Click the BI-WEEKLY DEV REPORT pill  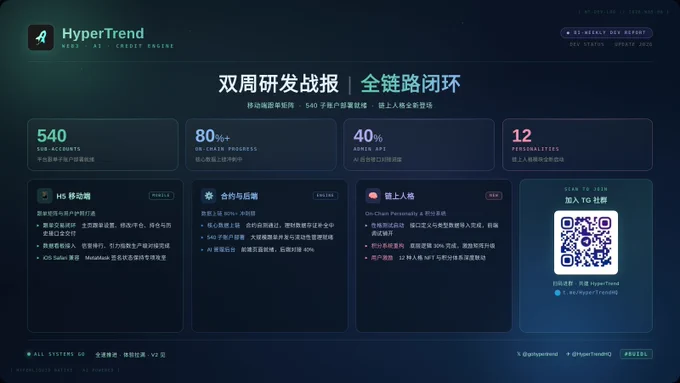pos(606,33)
